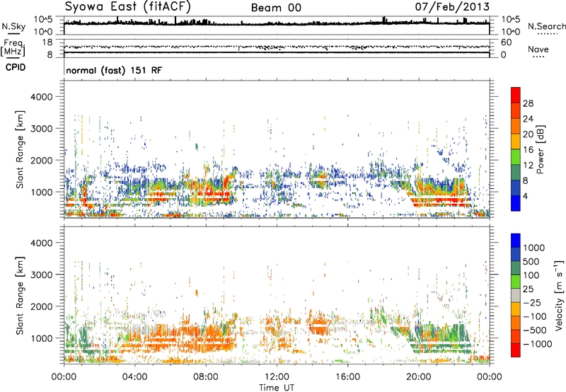Click the '-100' label on Velocity color bar

(535, 316)
